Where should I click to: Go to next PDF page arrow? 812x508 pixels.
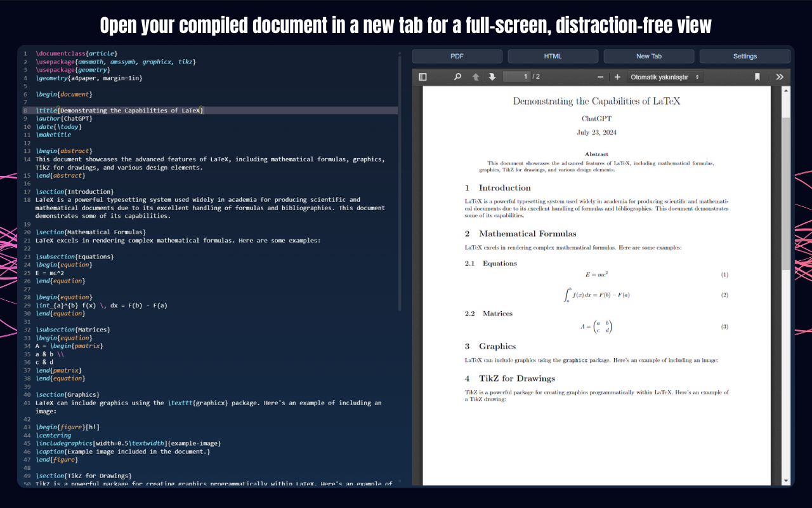492,77
